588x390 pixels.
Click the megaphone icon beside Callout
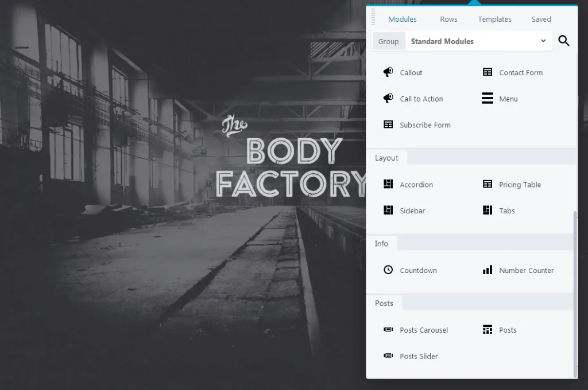388,72
